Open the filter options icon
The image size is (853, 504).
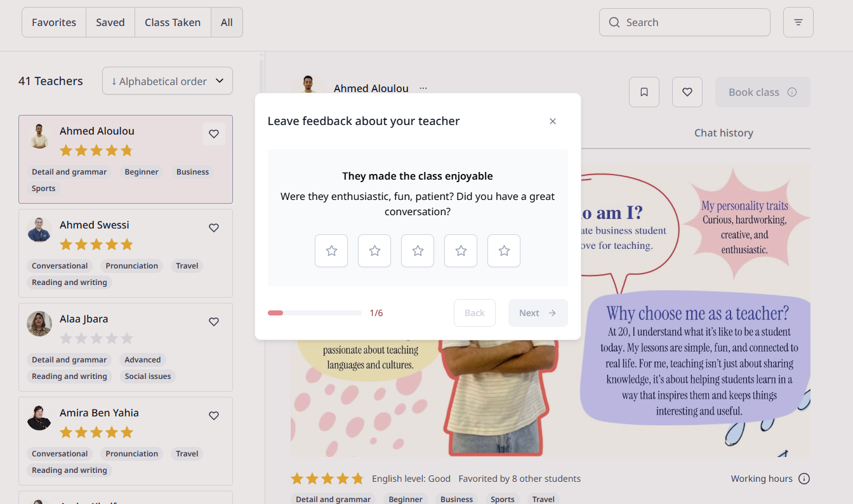pyautogui.click(x=798, y=22)
